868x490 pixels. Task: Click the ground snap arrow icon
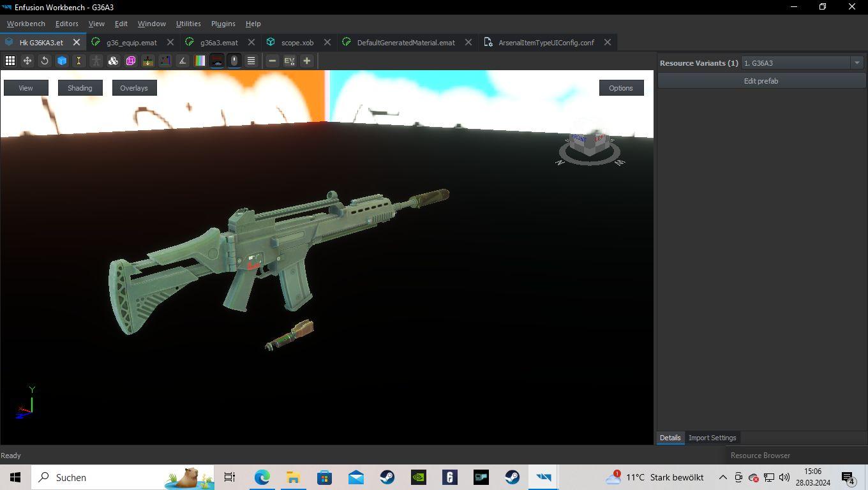[x=148, y=61]
